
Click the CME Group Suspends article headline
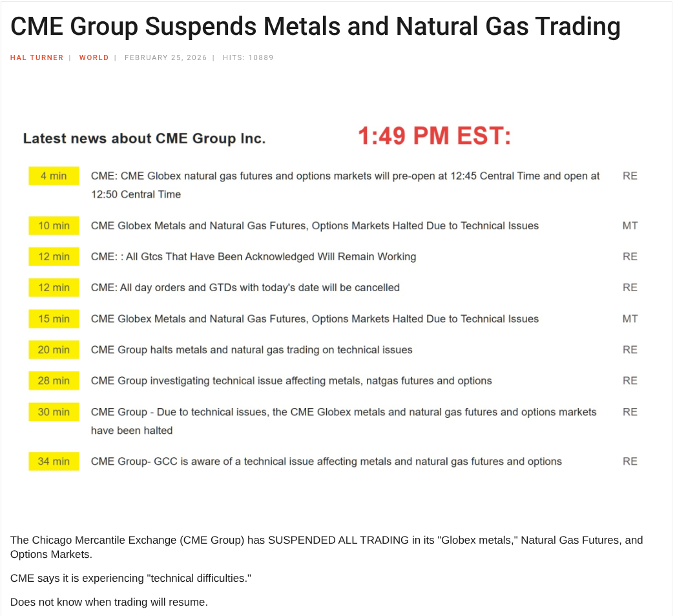click(315, 26)
